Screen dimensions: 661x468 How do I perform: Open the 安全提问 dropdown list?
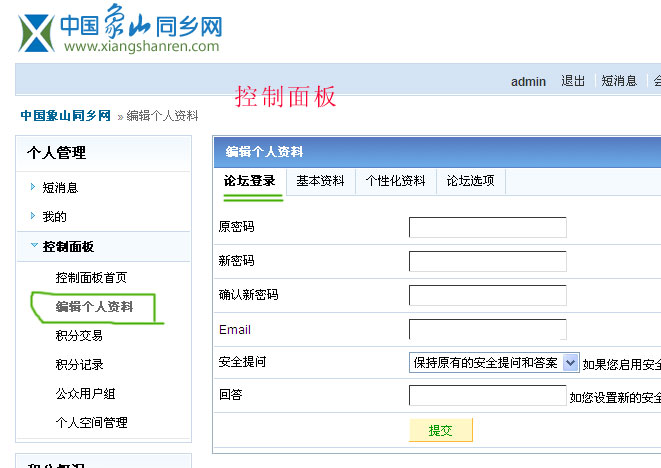pyautogui.click(x=570, y=363)
